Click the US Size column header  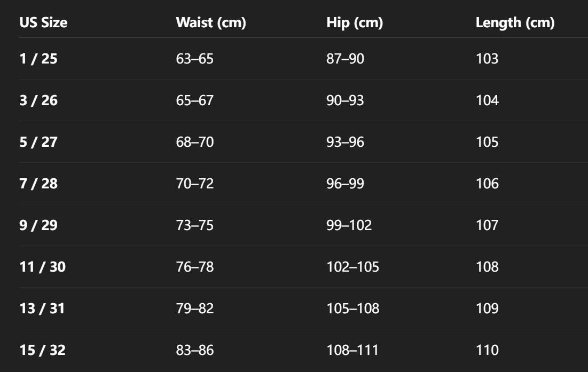pos(43,23)
